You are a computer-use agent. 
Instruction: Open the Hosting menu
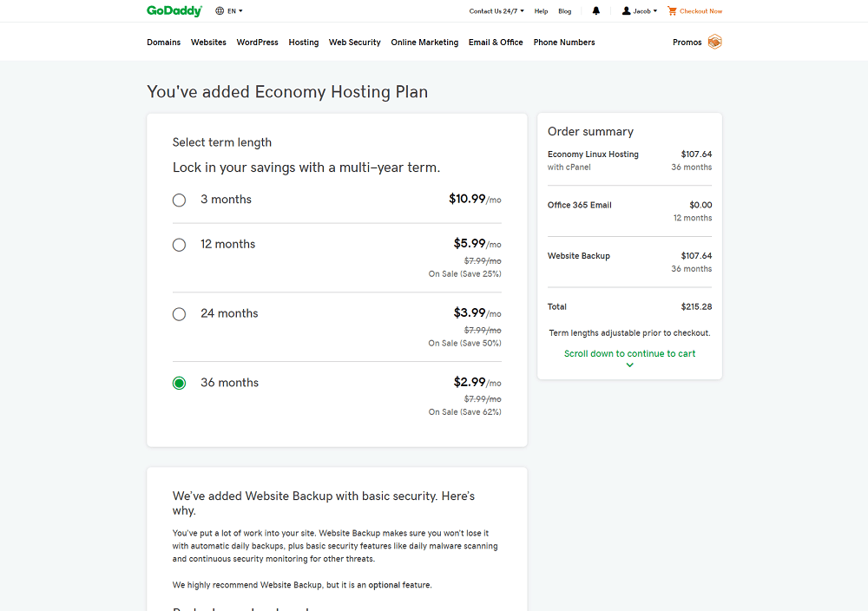[x=303, y=42]
